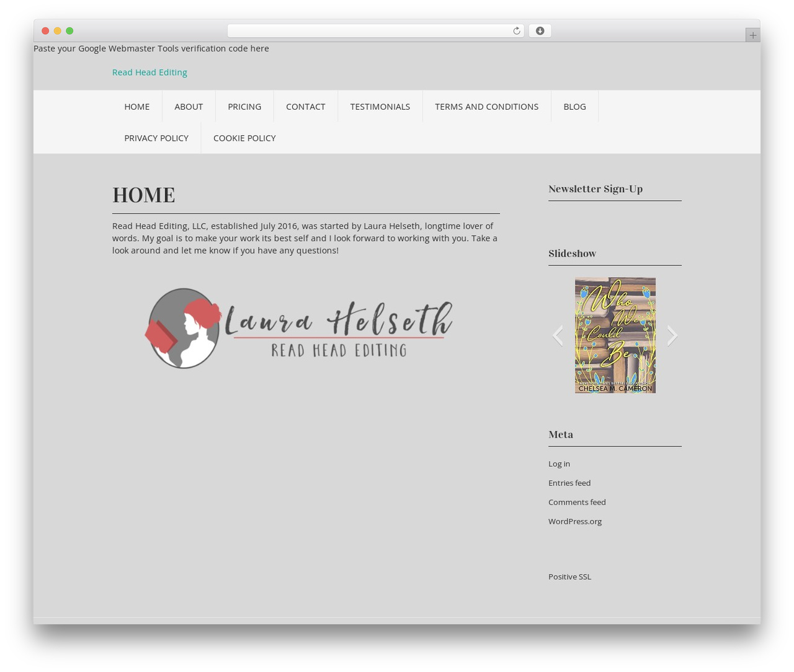Click the Newsletter Sign-Up heading
794x672 pixels.
(x=595, y=189)
